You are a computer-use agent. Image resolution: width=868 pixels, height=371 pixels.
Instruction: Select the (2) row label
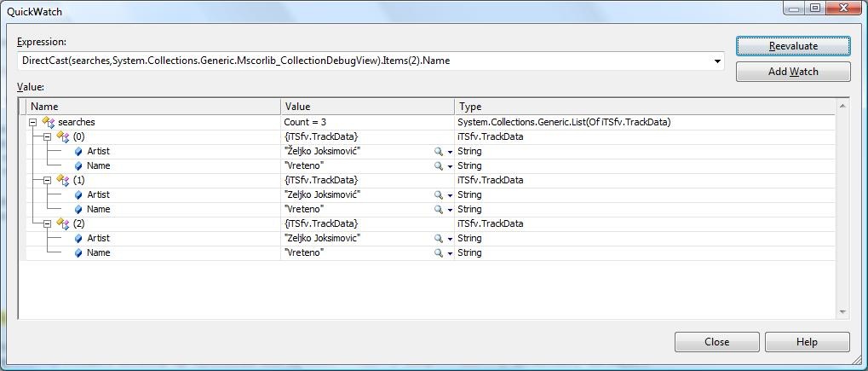point(78,223)
